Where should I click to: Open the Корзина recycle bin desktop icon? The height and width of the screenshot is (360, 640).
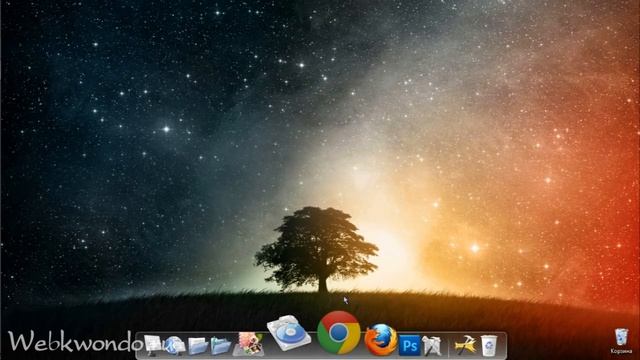621,341
